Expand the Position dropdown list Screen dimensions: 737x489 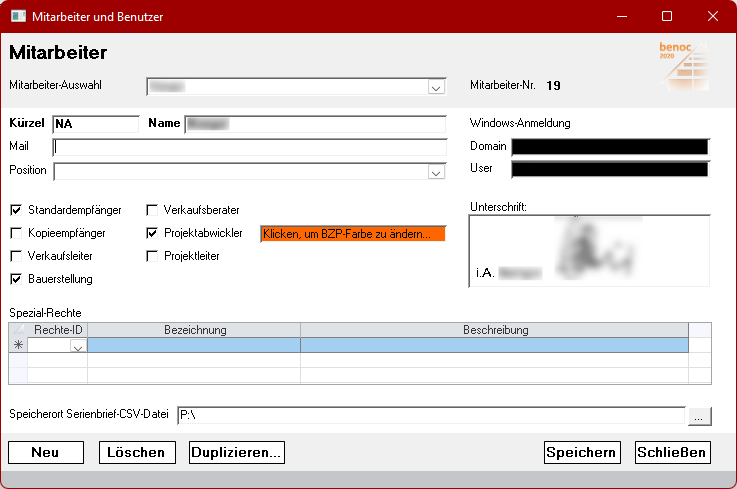436,171
